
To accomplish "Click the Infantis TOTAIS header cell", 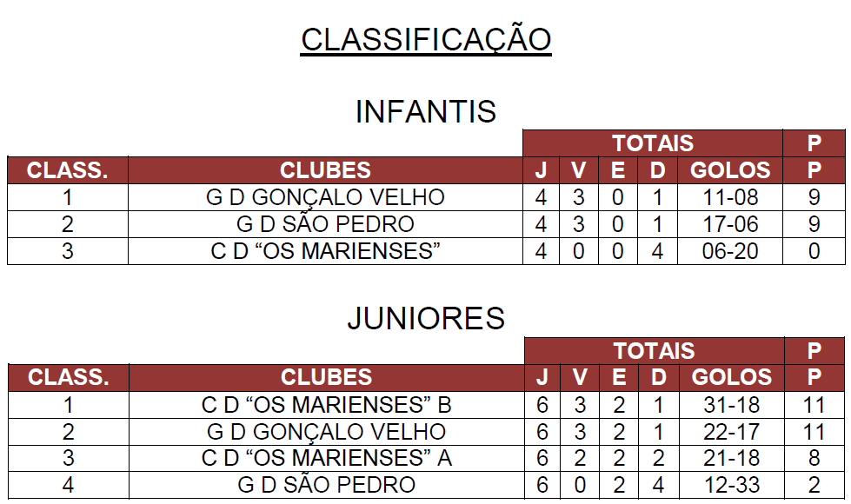I will point(653,143).
